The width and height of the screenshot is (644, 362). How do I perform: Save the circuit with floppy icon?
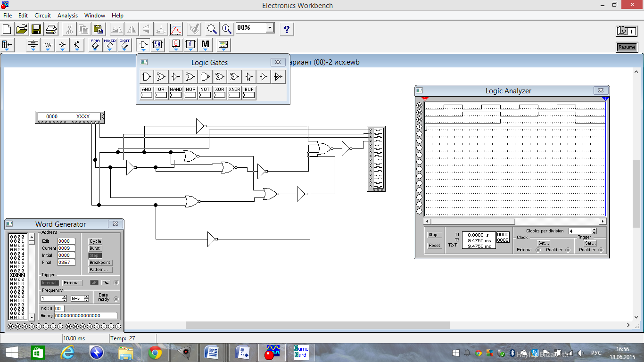pos(36,29)
